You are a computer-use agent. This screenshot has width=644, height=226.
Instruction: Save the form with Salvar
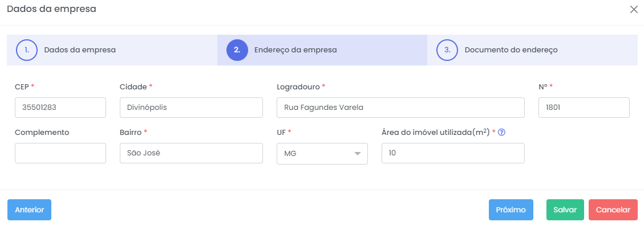(x=565, y=209)
